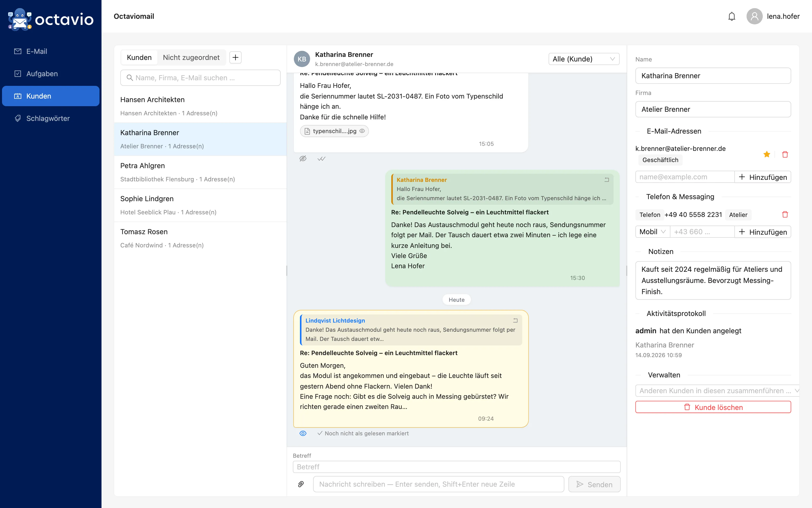The height and width of the screenshot is (508, 812).
Task: Click the 'Nachricht schreiben' message field
Action: tap(438, 484)
